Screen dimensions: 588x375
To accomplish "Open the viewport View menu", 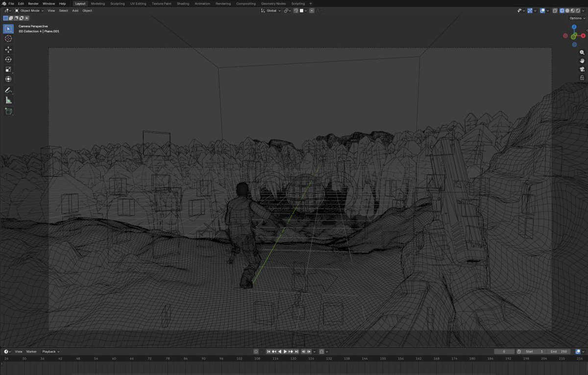I will pos(51,11).
